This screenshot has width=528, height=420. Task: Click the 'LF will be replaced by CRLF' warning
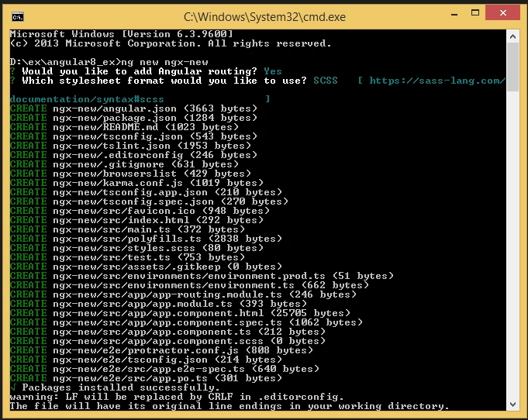click(x=177, y=398)
